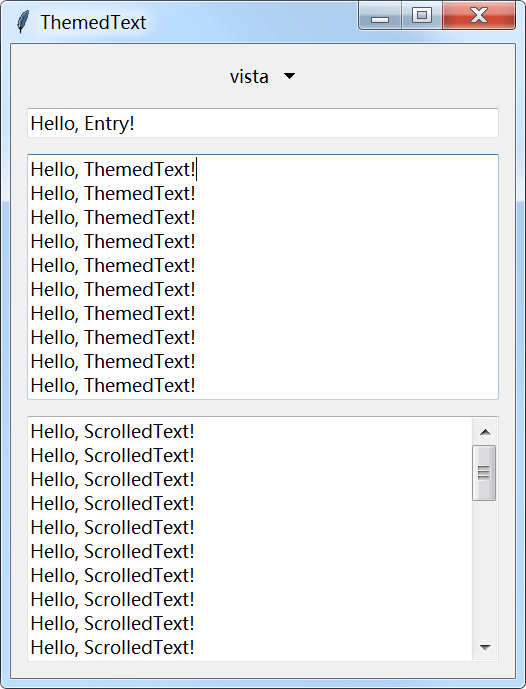526x689 pixels.
Task: Click the scrollbar down arrow in ScrolledText
Action: (485, 647)
